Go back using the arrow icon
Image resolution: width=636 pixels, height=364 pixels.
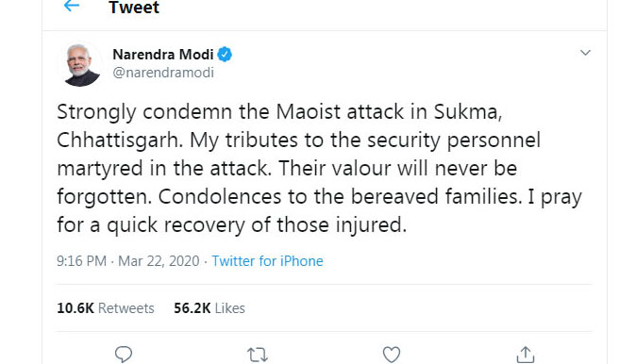click(72, 6)
